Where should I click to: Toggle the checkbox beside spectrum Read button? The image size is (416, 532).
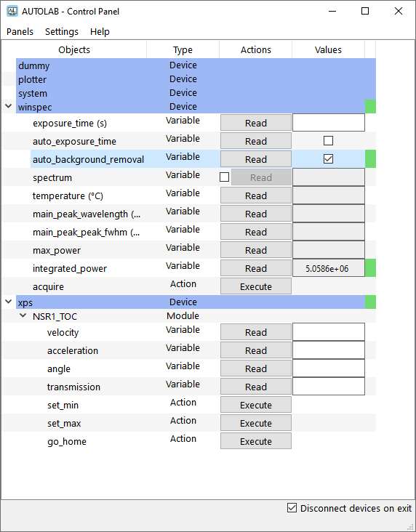coord(224,177)
